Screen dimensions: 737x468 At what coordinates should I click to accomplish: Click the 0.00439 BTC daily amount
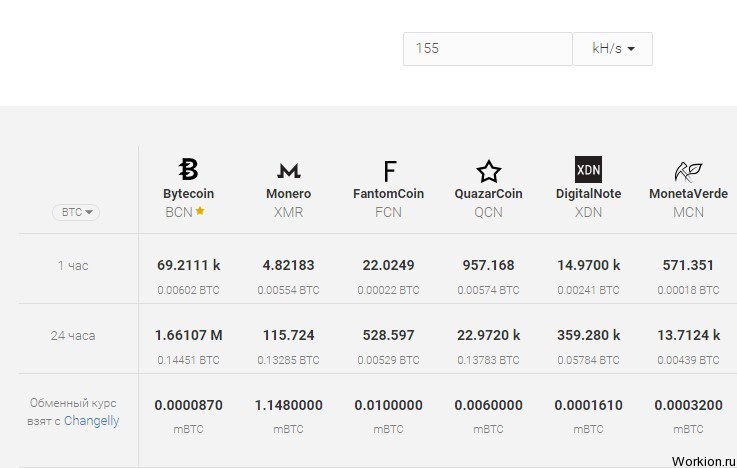pyautogui.click(x=689, y=360)
